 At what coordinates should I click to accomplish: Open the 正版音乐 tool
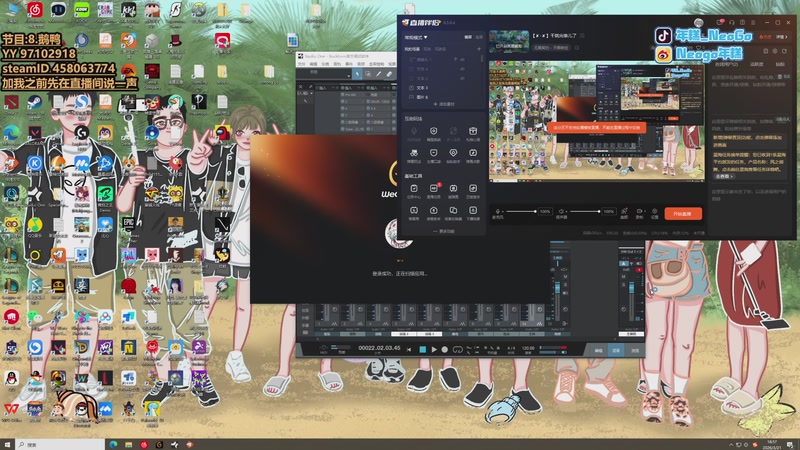tap(473, 191)
